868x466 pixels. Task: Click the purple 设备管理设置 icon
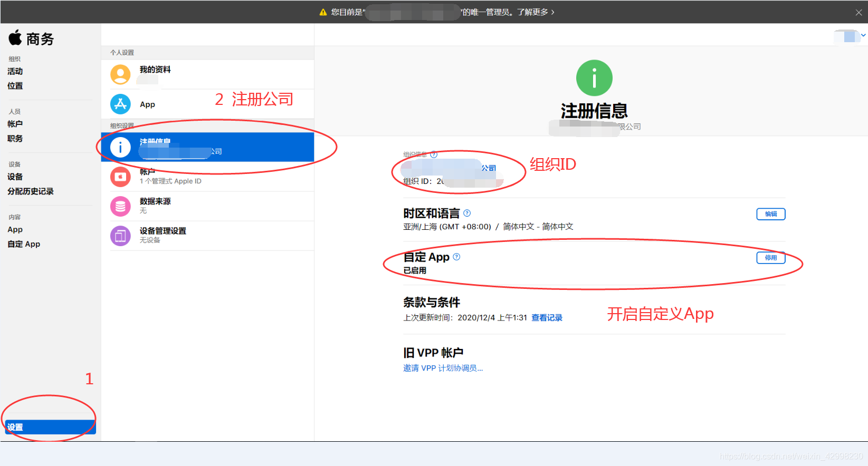coord(120,236)
